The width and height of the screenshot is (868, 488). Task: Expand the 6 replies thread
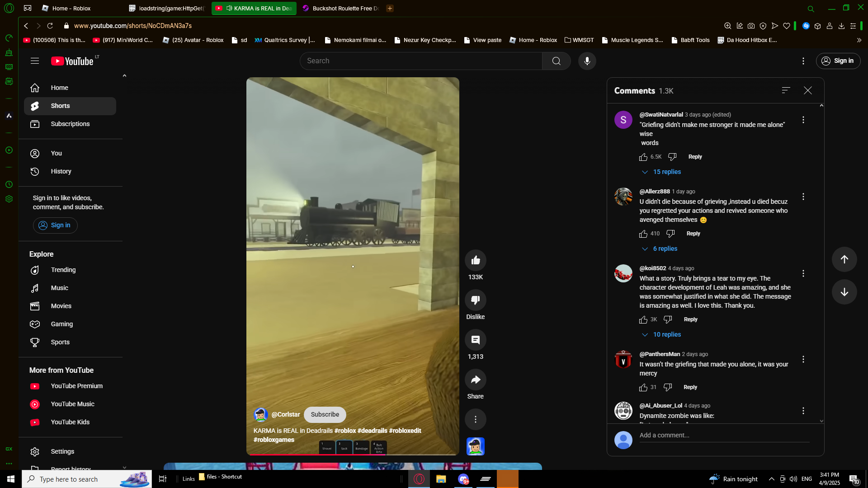(660, 249)
